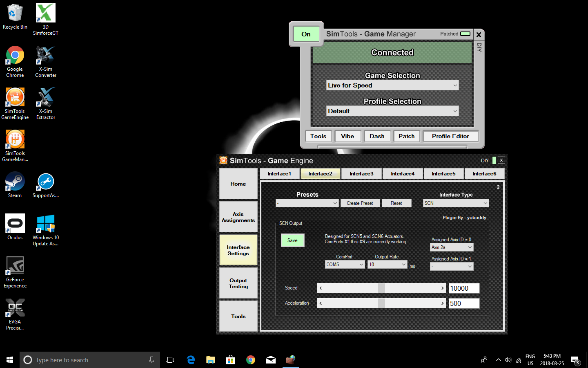Open Task View in the taskbar
This screenshot has height=368, width=588.
coord(170,360)
